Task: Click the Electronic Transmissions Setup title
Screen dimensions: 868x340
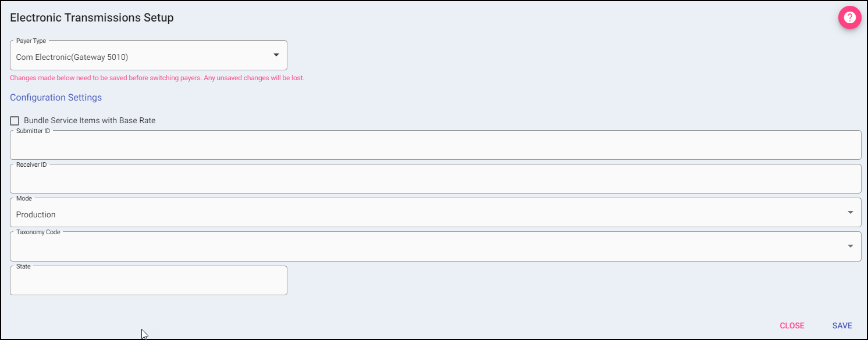Action: [x=92, y=17]
